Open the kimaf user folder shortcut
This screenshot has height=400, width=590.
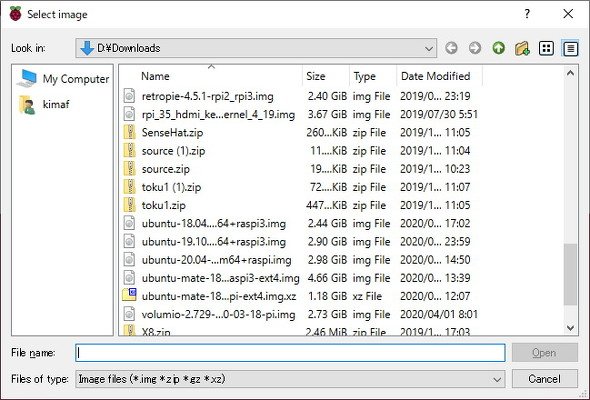[x=45, y=104]
